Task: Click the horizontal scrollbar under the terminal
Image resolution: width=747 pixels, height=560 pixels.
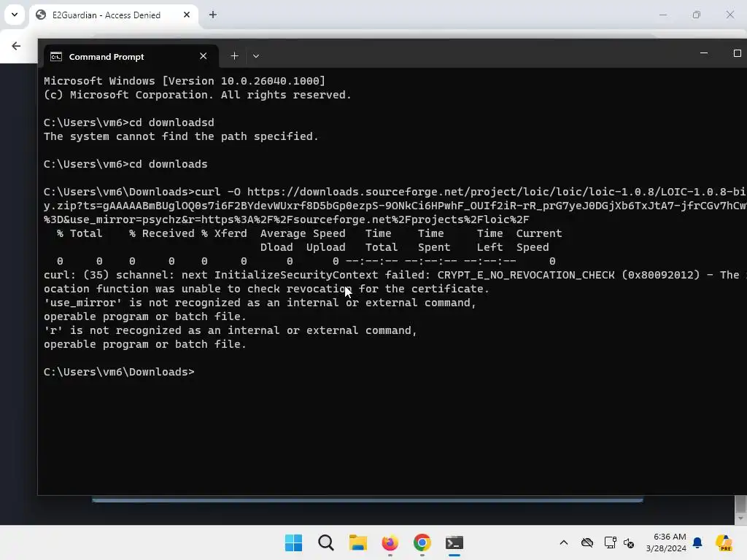Action: point(368,500)
